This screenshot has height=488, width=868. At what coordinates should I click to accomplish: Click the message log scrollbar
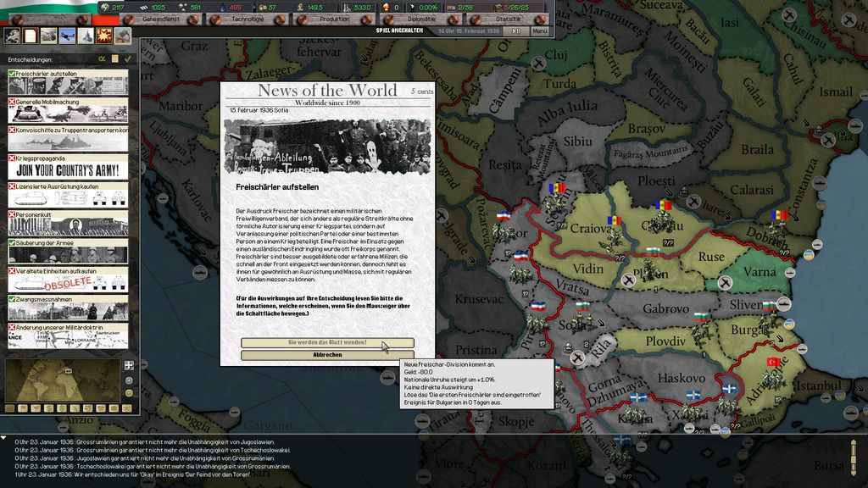click(x=853, y=457)
